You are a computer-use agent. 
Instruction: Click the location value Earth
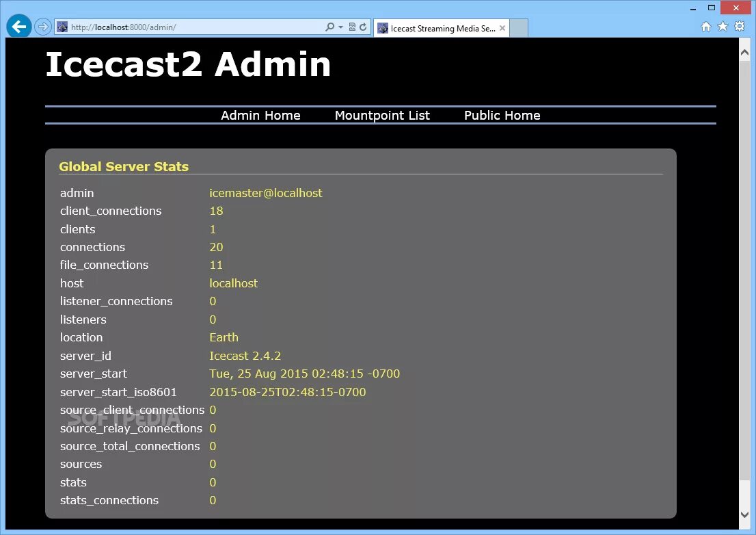[x=224, y=337]
